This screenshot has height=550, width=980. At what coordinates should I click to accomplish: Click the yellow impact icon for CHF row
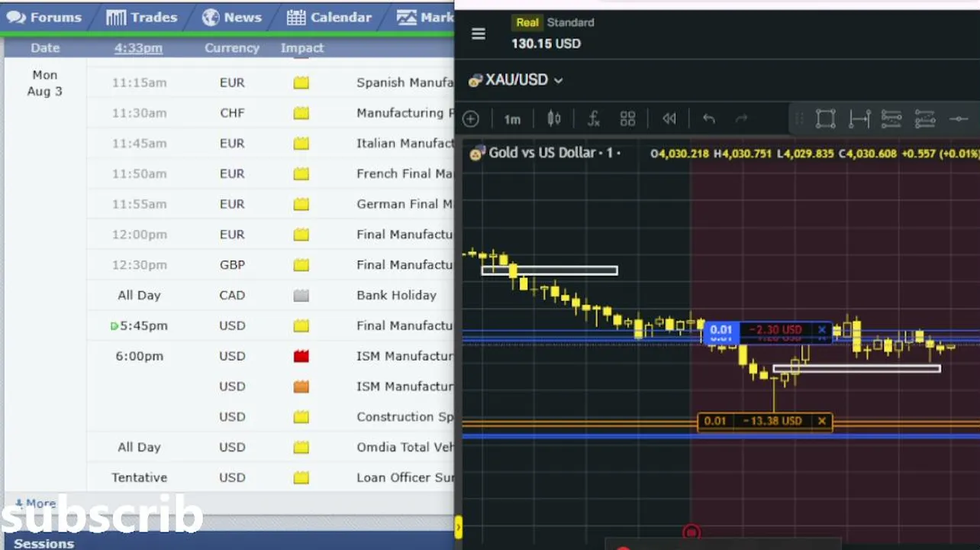(x=301, y=113)
